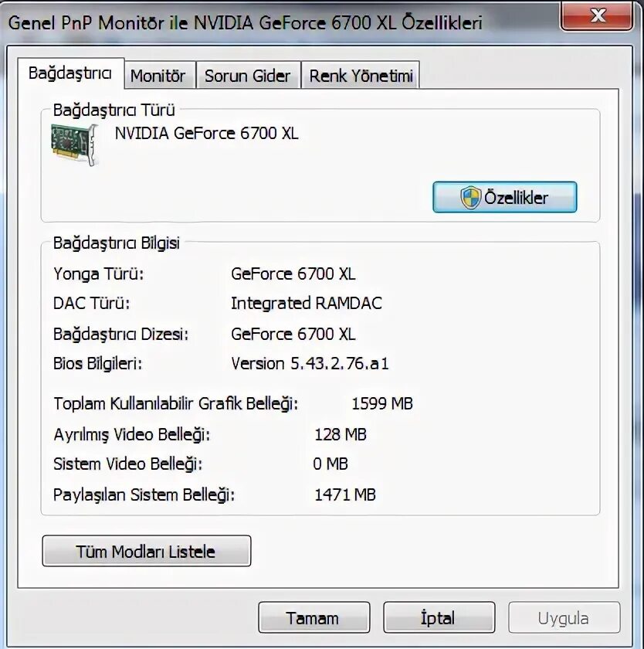Click 'Toplam Kullanılabilir Grafik Belleği:' label
Image resolution: width=644 pixels, height=649 pixels.
[176, 403]
